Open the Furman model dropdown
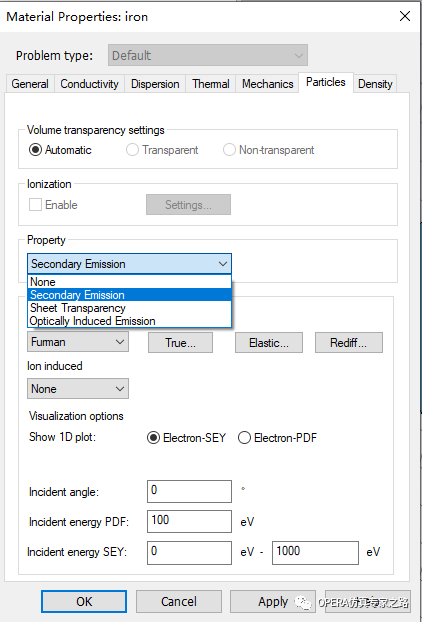Image resolution: width=422 pixels, height=622 pixels. [78, 342]
